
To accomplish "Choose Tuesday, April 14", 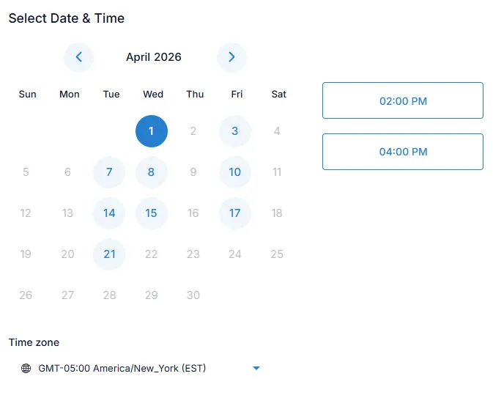I will tap(109, 213).
